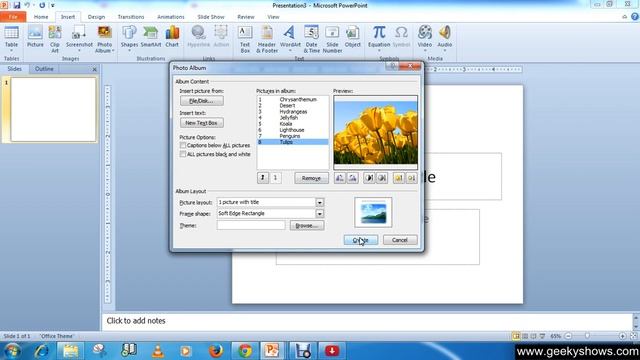Remove the selected picture from album
The image size is (640, 360).
click(x=311, y=178)
